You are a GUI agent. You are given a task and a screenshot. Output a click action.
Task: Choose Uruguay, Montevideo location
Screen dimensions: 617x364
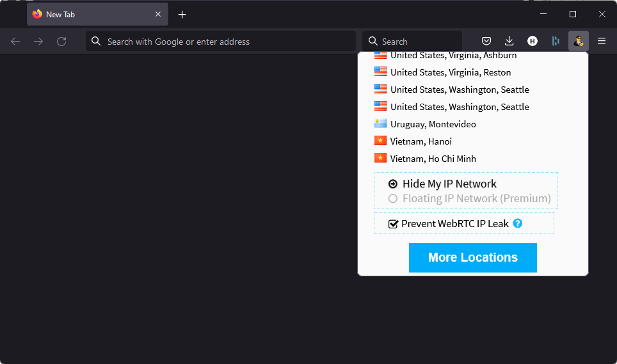[x=425, y=124]
